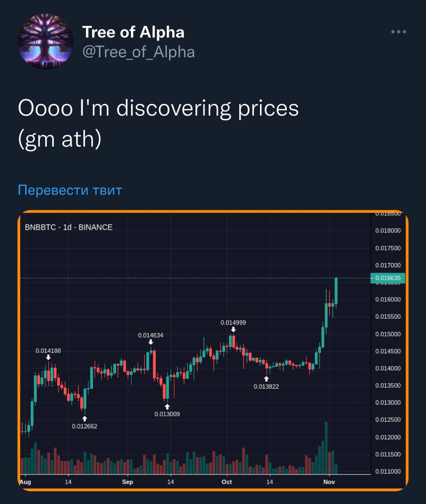Screen dimensions: 426x504
Task: Open the @Tree_of_Alpha handle link
Action: coord(138,52)
